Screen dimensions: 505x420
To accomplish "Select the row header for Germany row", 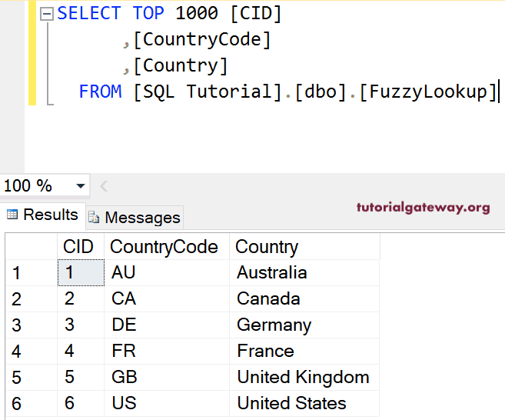I will [32, 325].
